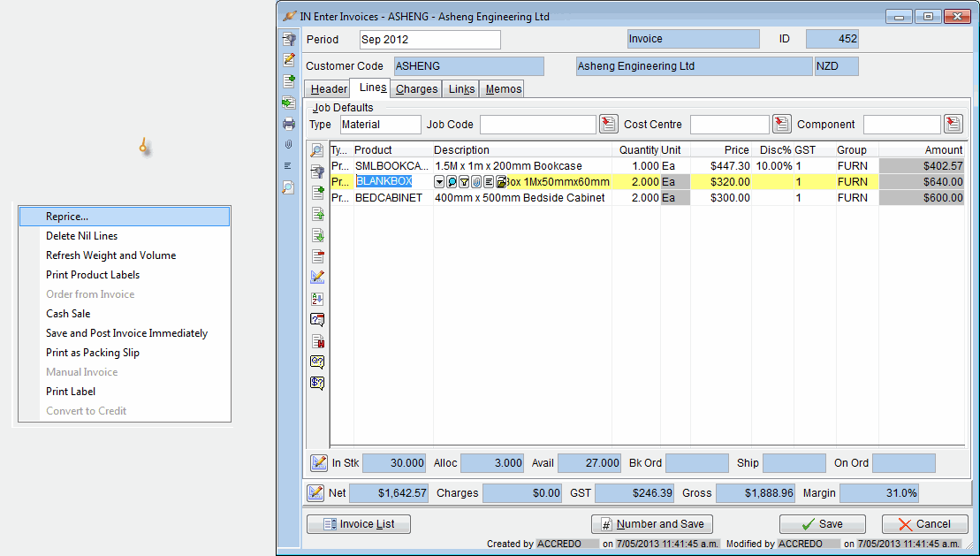Click the dollar question price enquiry icon
This screenshot has width=980, height=556.
tap(318, 384)
